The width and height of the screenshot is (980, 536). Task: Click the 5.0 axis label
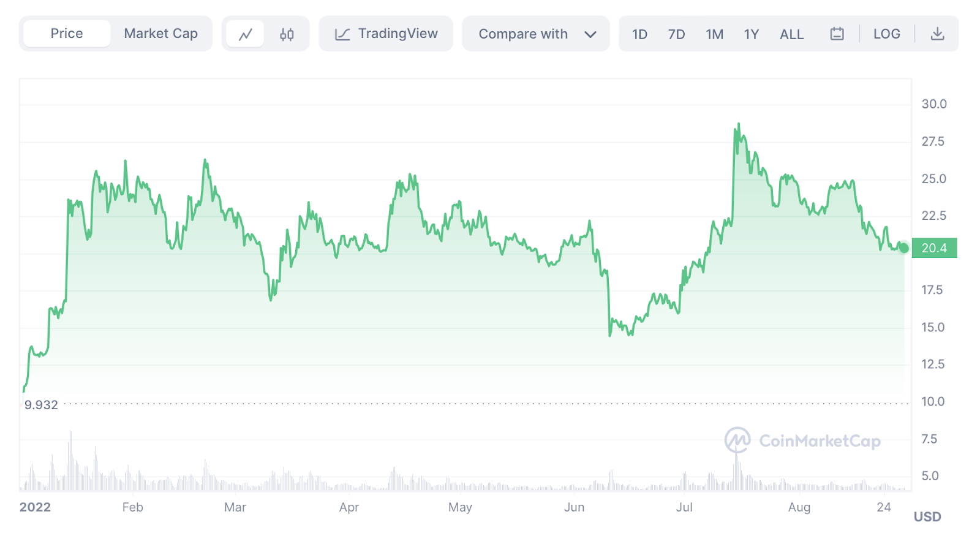(x=930, y=476)
